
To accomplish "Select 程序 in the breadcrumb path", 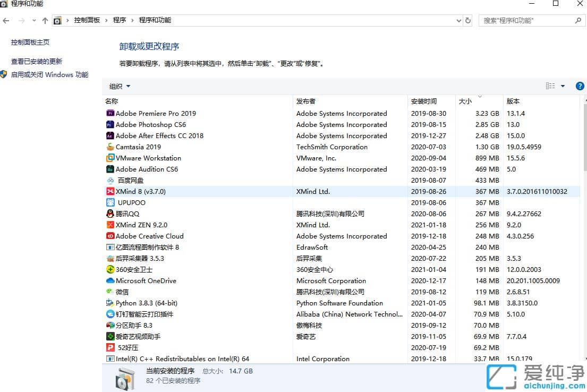I will pos(120,20).
